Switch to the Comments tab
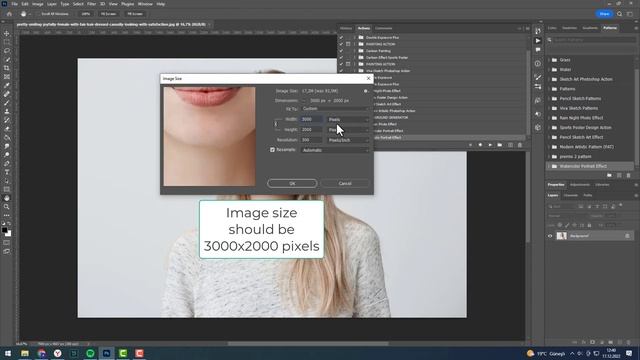Screen dimensions: 640x360 click(x=383, y=29)
